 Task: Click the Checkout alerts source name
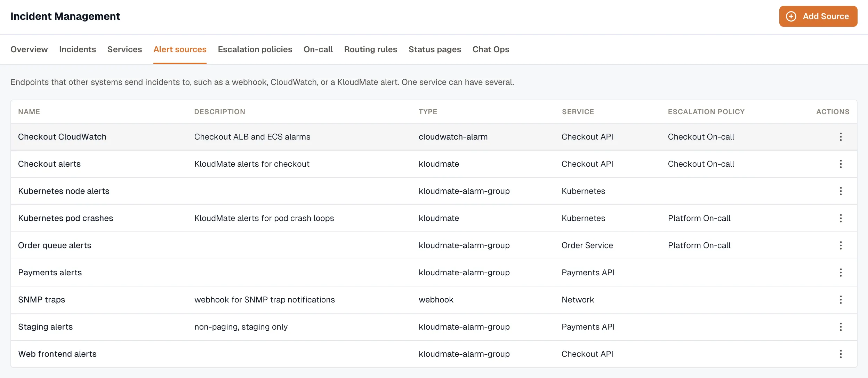click(49, 164)
